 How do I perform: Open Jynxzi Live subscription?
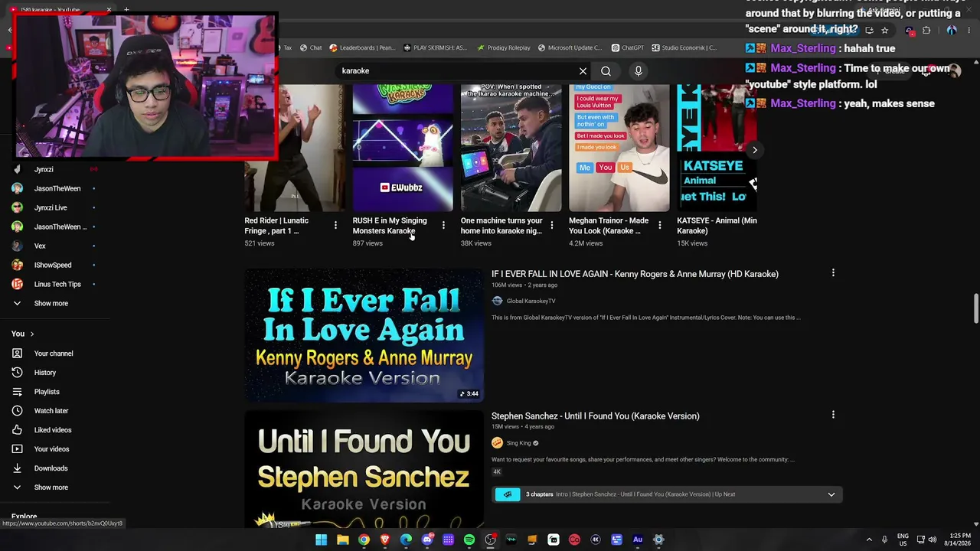[x=51, y=208]
